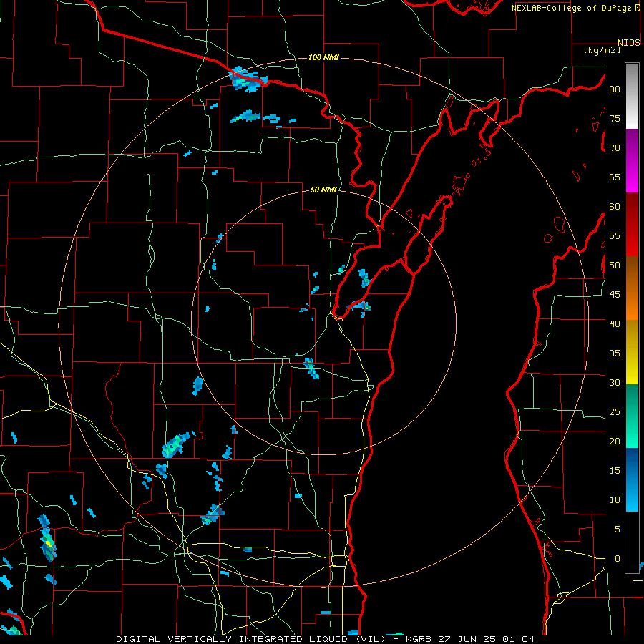644x644 pixels.
Task: Click the 100 NMI range ring label
Action: pos(323,57)
